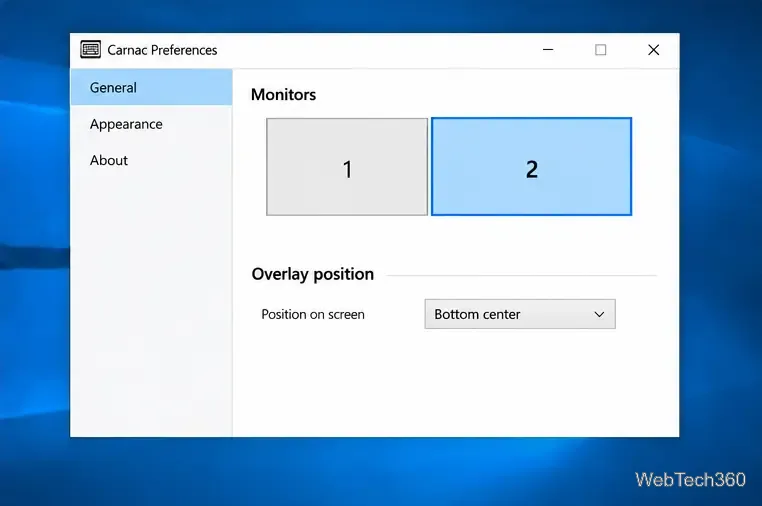Image resolution: width=762 pixels, height=506 pixels.
Task: Maximize the Carnac Preferences window
Action: point(601,50)
